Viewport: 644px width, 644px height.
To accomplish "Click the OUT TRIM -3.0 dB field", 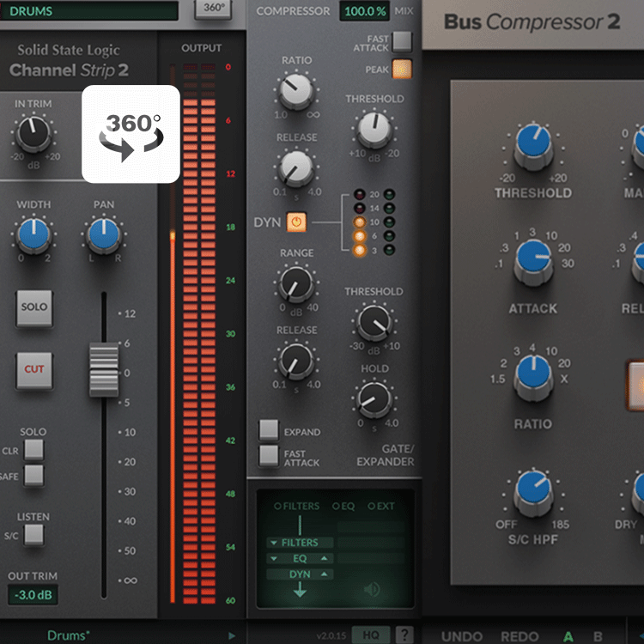I will coord(33,595).
